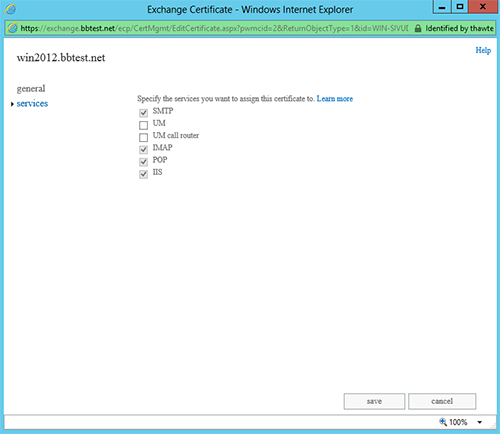Click the 100% zoom level text
The height and width of the screenshot is (434, 500).
458,422
